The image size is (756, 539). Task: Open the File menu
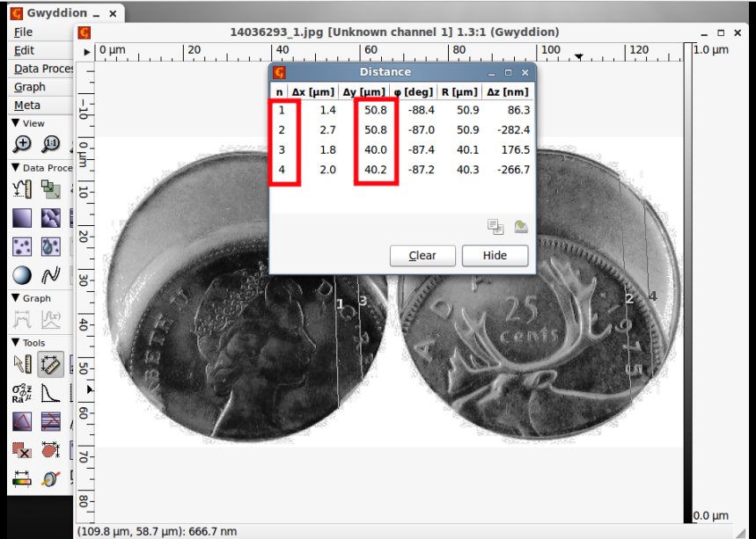23,33
